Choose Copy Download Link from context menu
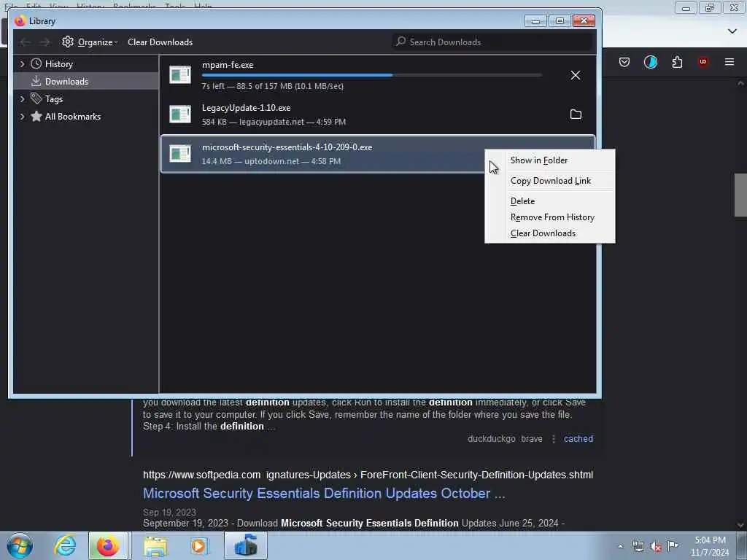 click(x=550, y=181)
